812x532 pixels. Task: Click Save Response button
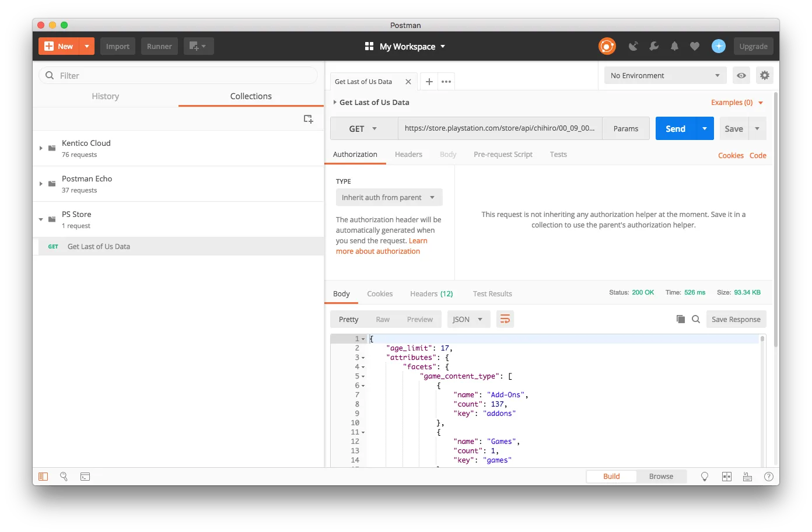tap(736, 319)
